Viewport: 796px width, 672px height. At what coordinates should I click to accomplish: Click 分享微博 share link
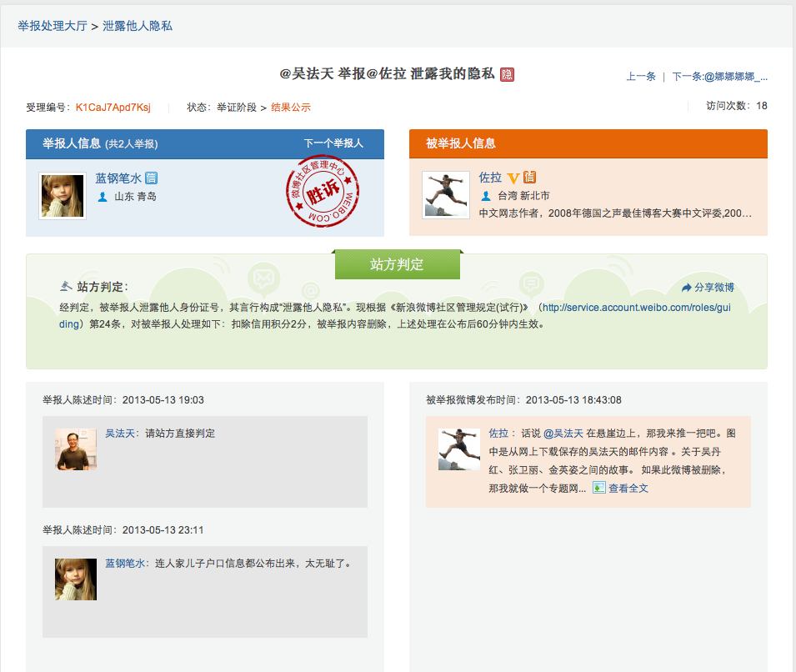pos(713,288)
